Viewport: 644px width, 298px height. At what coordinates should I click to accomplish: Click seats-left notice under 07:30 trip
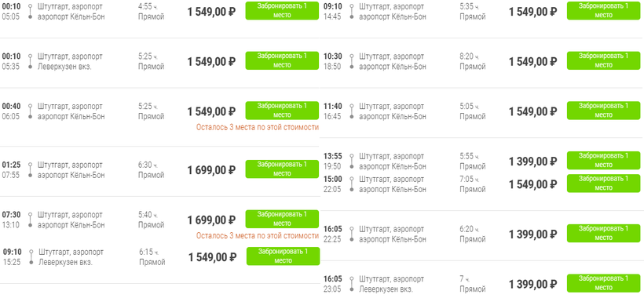point(258,236)
